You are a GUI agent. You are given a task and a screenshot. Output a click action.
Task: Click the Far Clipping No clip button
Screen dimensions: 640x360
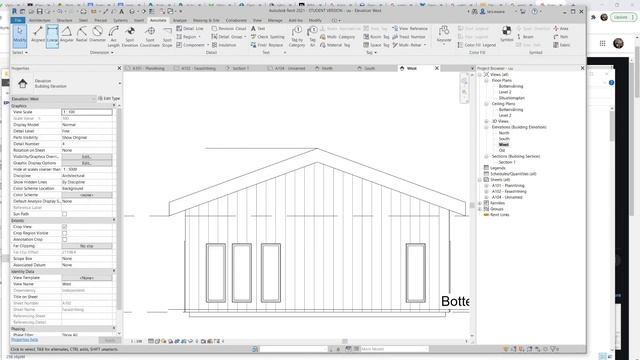(x=87, y=246)
